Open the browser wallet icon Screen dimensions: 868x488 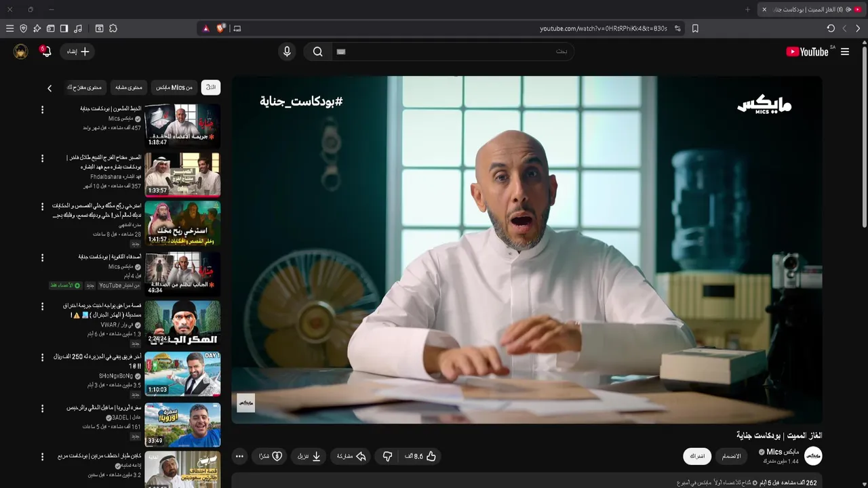(50, 28)
